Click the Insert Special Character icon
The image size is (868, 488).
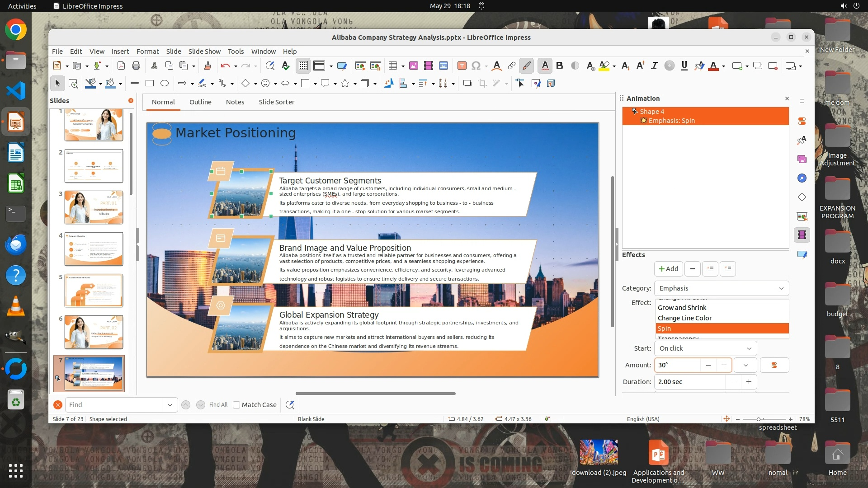coord(476,66)
